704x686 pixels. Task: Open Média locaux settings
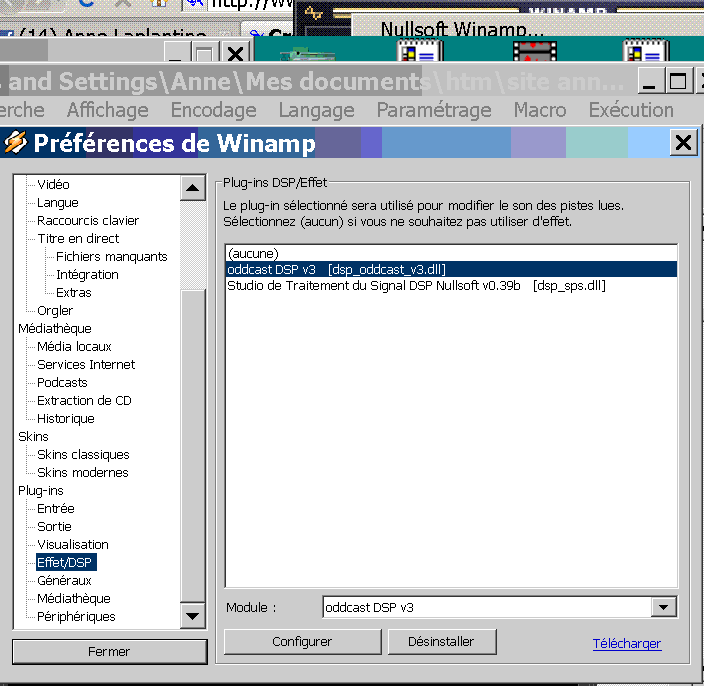point(74,346)
